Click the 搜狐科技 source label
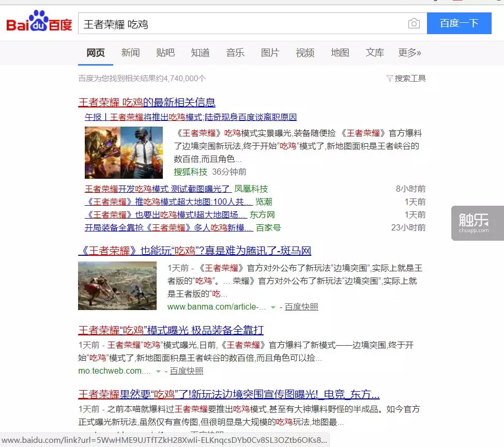Screen dimensions: 504x447 [x=191, y=172]
